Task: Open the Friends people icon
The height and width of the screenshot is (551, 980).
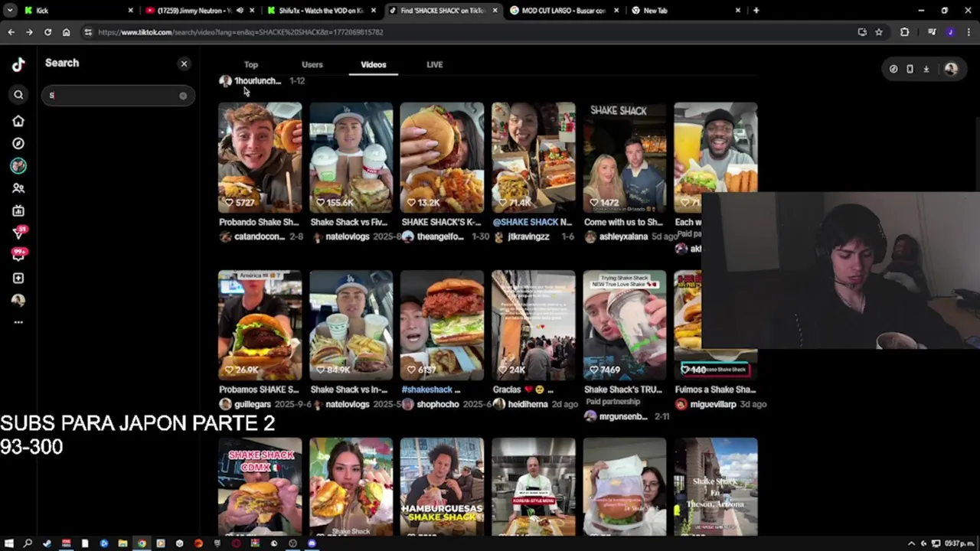Action: coord(18,188)
